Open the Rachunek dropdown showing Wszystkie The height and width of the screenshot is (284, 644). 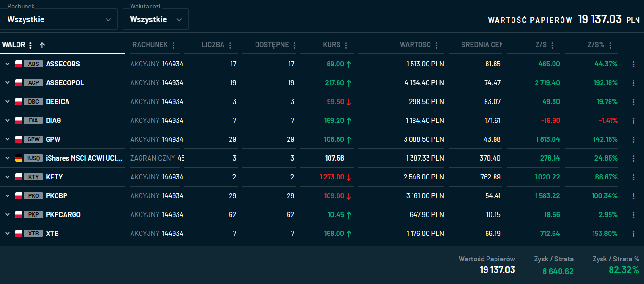[x=59, y=19]
